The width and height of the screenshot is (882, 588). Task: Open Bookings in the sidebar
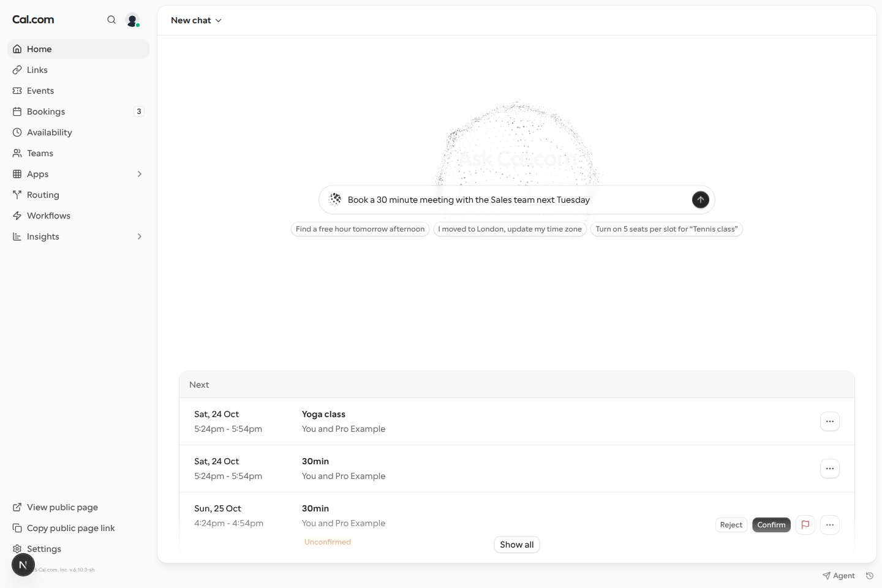click(78, 111)
